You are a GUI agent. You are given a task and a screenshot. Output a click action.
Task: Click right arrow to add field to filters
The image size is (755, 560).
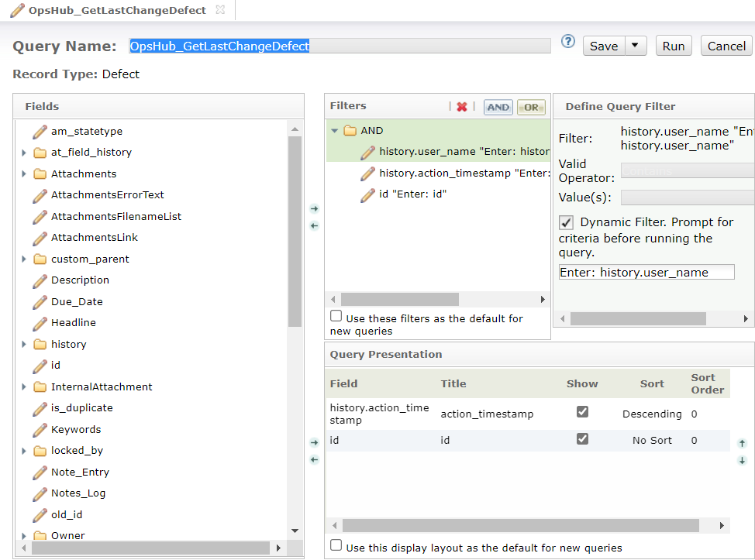(314, 209)
